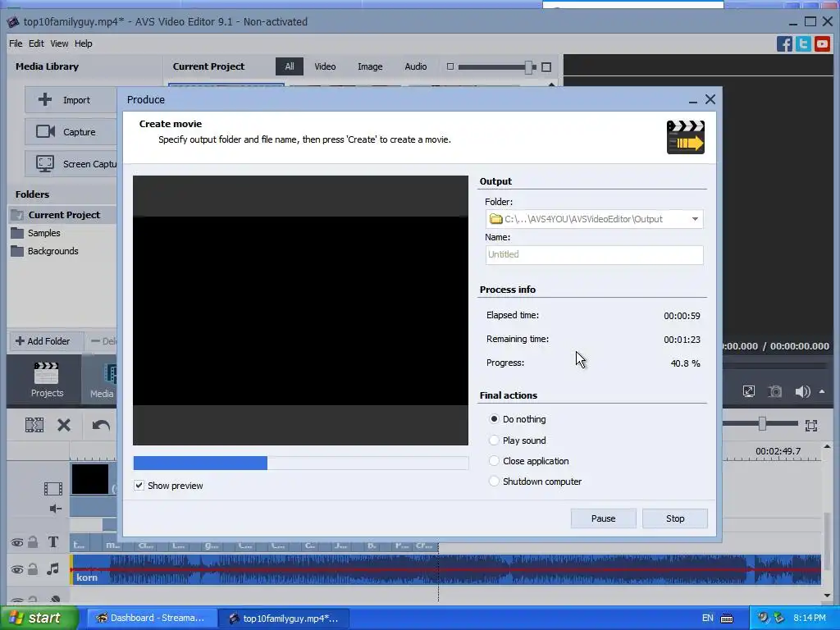The image size is (840, 630).
Task: Switch to the Video media filter tab
Action: (325, 66)
